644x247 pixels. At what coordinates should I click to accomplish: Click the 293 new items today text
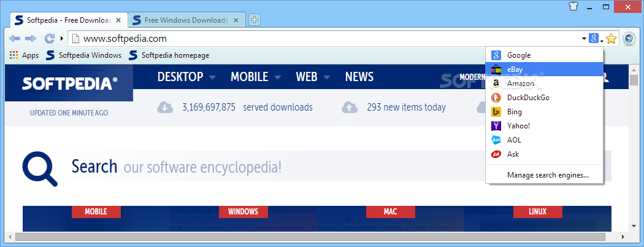pyautogui.click(x=406, y=108)
